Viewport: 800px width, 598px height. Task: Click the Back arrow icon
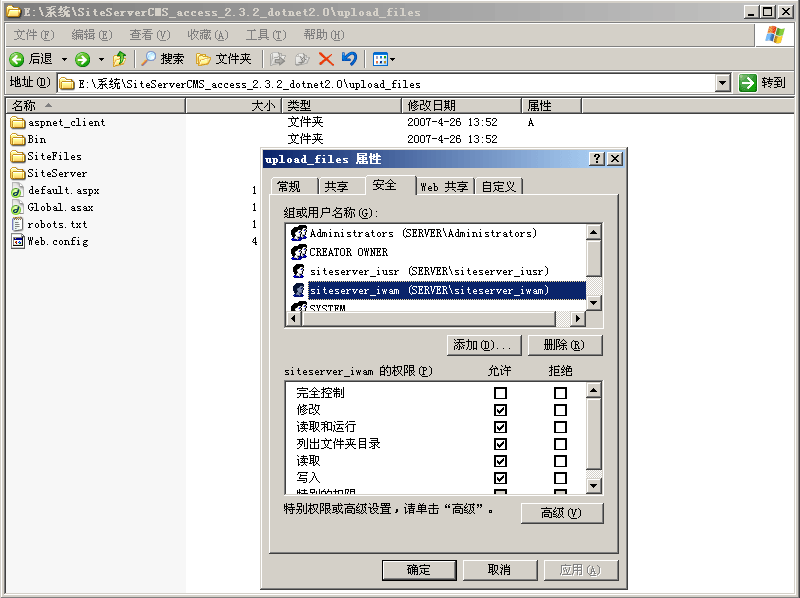point(17,59)
